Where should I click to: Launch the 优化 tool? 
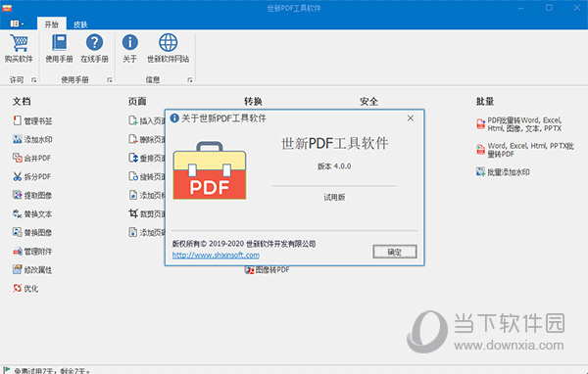pos(25,288)
